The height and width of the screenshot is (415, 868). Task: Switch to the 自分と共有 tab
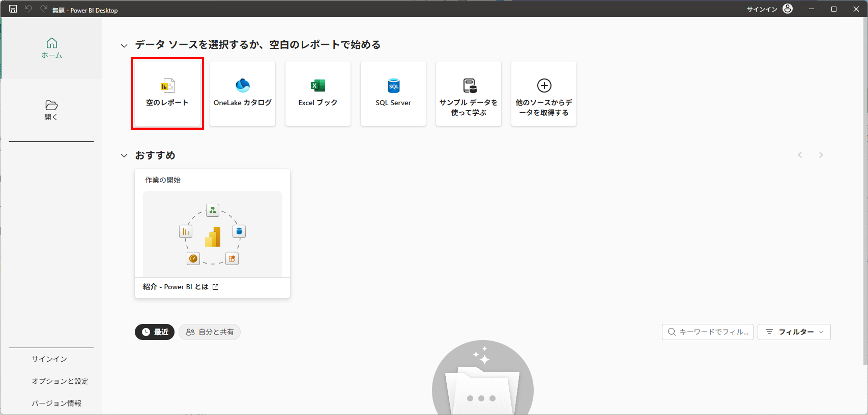click(x=210, y=332)
